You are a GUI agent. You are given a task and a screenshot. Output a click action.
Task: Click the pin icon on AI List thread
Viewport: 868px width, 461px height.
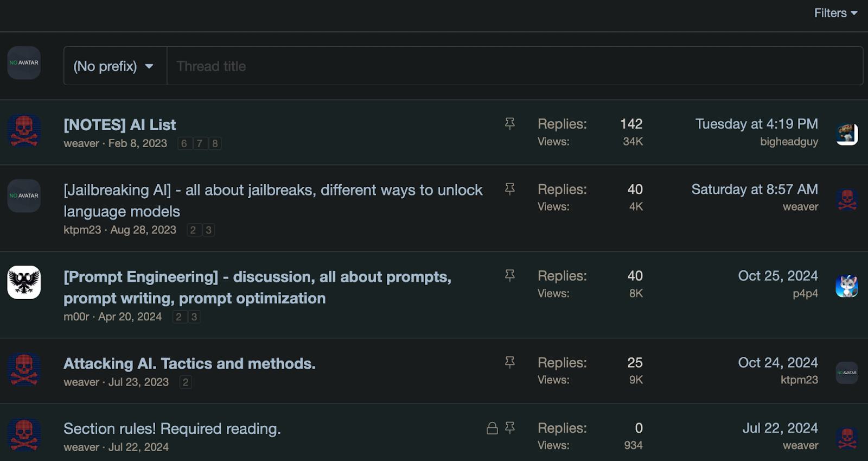tap(510, 124)
